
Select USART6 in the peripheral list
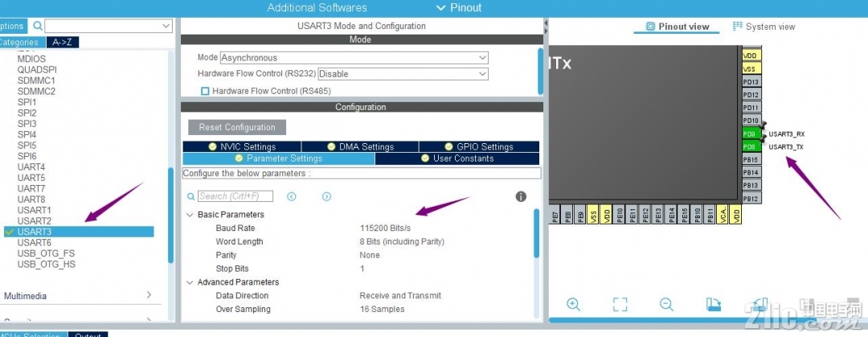tap(34, 242)
